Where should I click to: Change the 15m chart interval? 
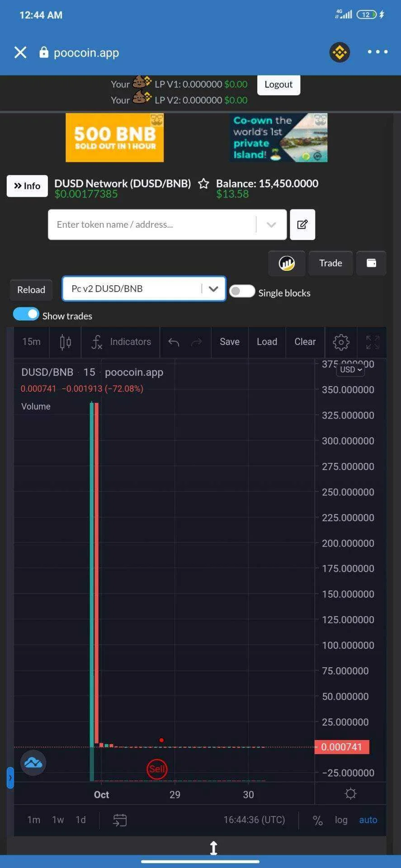[31, 342]
